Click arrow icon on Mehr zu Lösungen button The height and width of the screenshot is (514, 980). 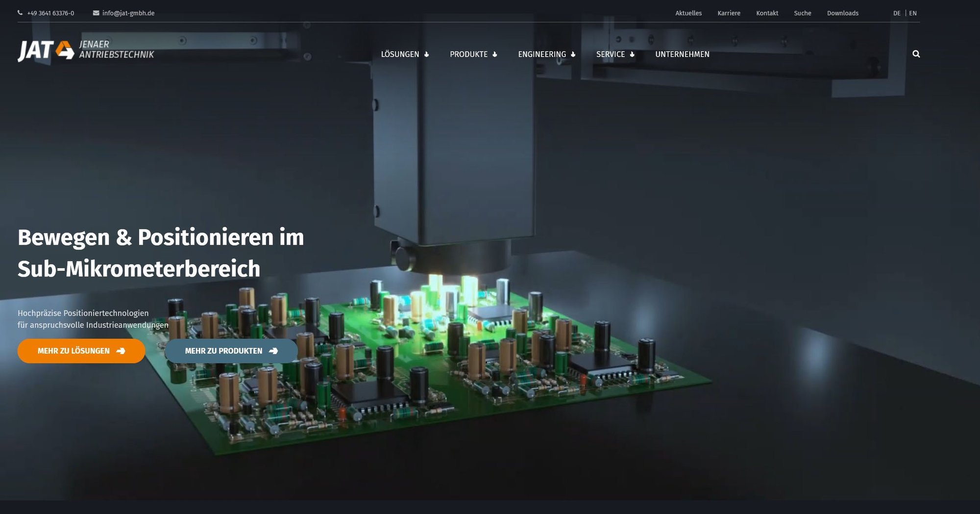(121, 351)
